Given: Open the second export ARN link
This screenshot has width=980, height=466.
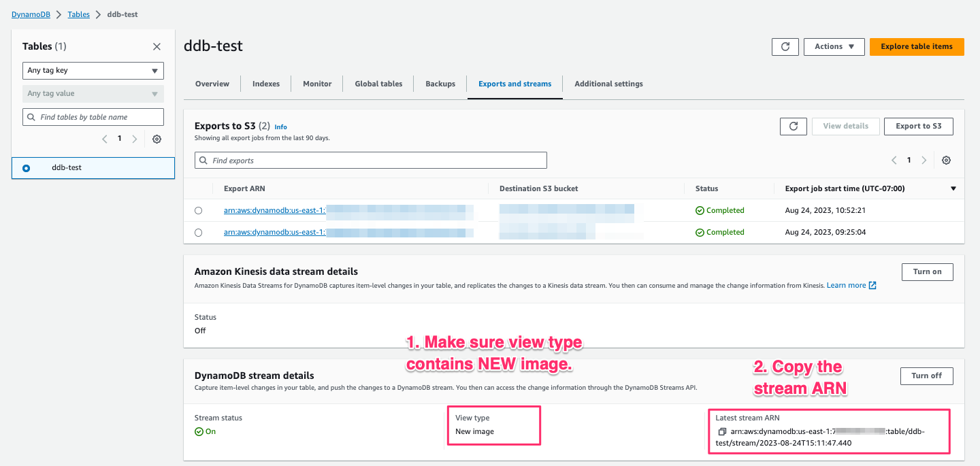Looking at the screenshot, I should tap(274, 233).
